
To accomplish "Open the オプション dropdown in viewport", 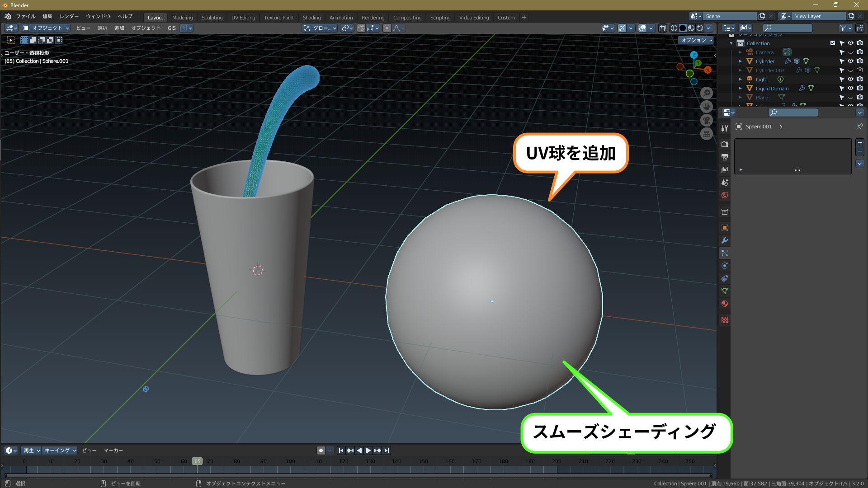I will [696, 40].
